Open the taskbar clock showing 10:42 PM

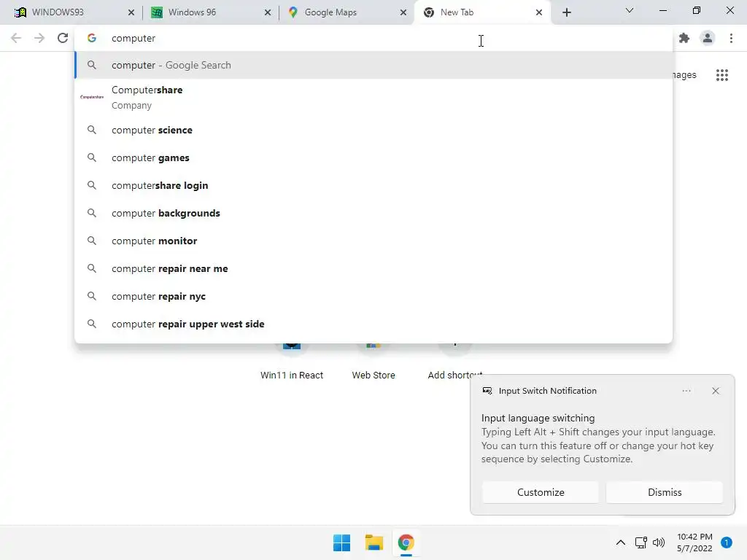pos(694,542)
